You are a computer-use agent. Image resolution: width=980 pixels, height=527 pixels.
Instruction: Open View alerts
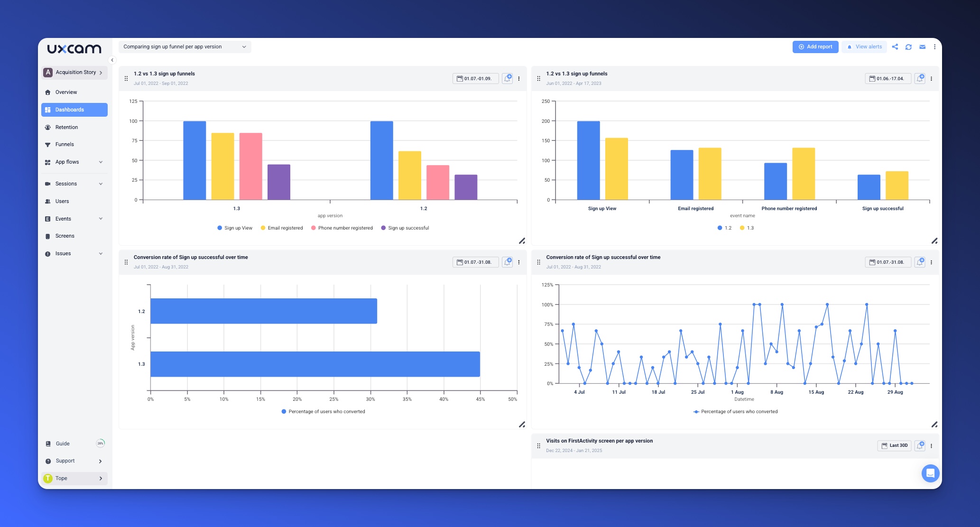click(864, 46)
